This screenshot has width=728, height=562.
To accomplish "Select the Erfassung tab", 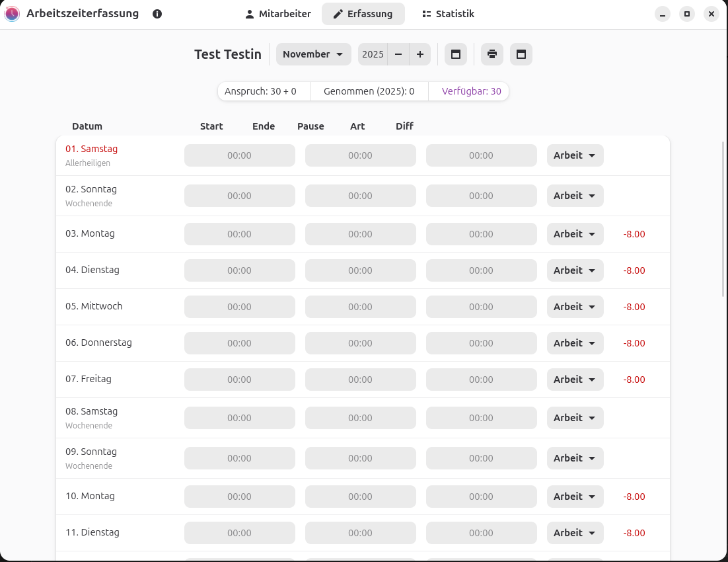I will coord(363,14).
